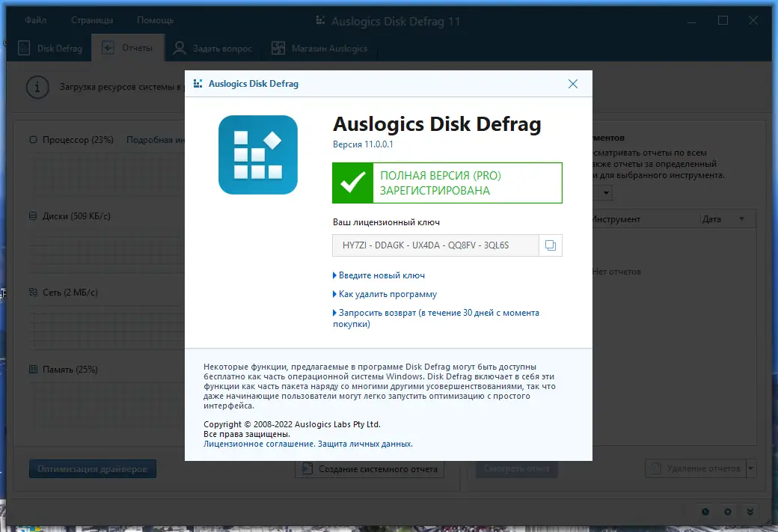Click the double chevron expand icon

tap(750, 512)
